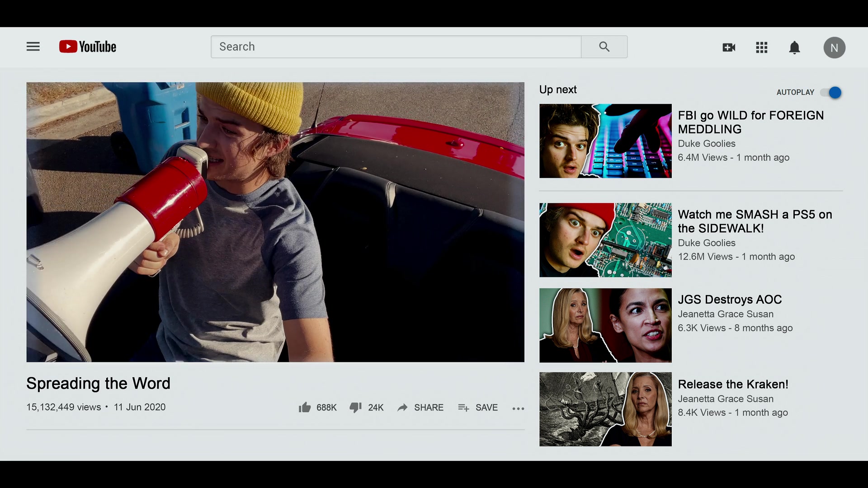Image resolution: width=868 pixels, height=488 pixels.
Task: Disable the Autoplay switch
Action: click(831, 93)
